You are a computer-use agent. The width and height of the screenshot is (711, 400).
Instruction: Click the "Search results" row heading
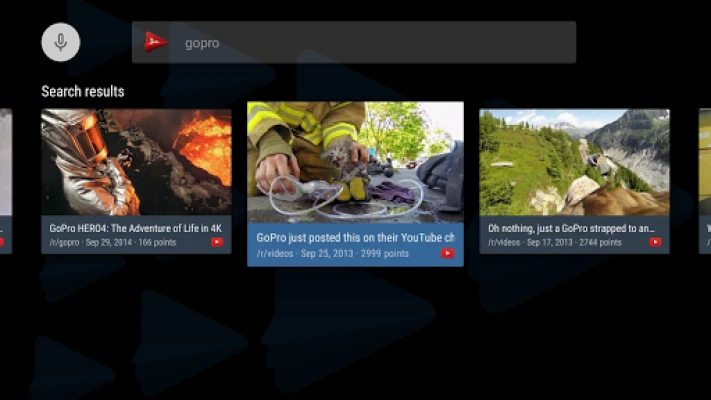(83, 92)
